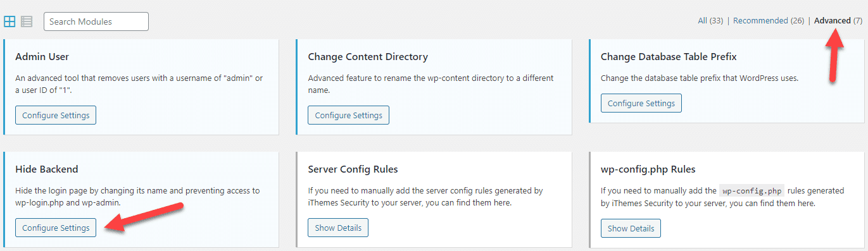Show Details for Server Config Rules

(x=338, y=228)
